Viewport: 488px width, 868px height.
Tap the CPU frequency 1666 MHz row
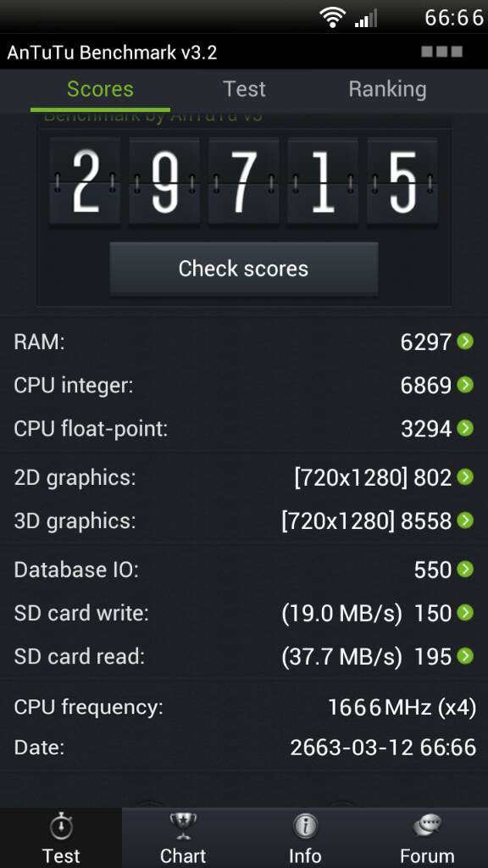coord(244,707)
